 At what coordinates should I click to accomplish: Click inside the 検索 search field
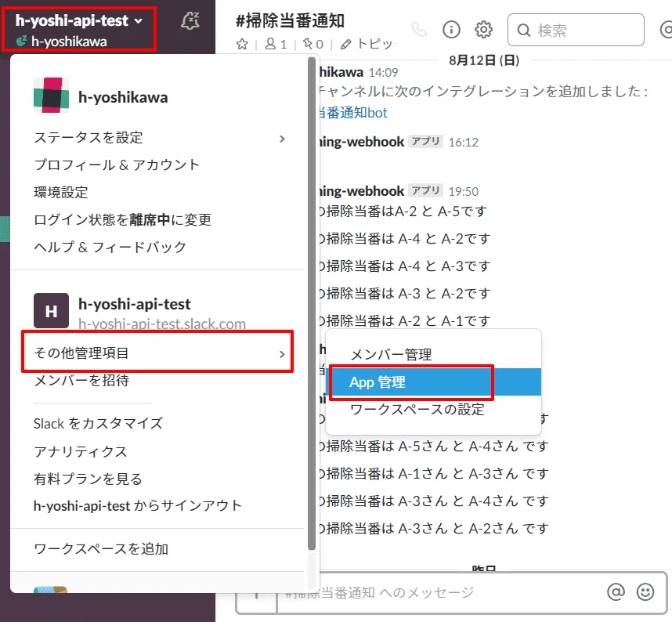pos(576,30)
